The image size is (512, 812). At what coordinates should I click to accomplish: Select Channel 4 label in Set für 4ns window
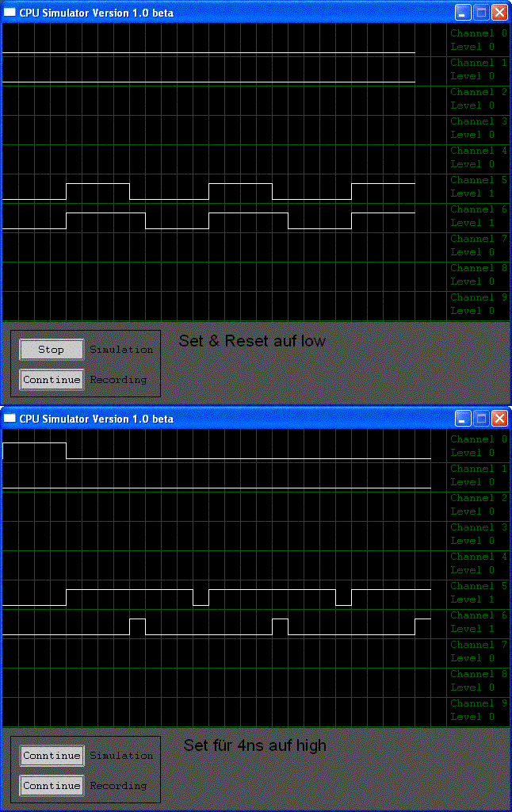pos(479,557)
